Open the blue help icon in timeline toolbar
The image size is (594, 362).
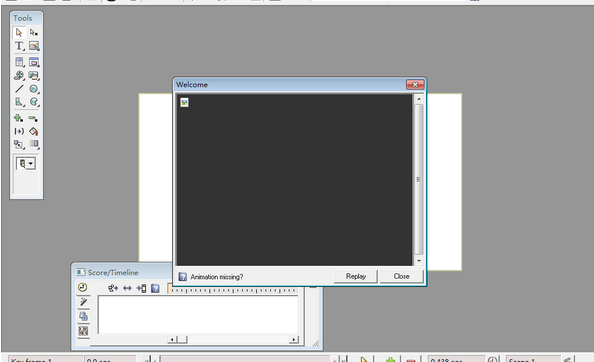point(155,288)
